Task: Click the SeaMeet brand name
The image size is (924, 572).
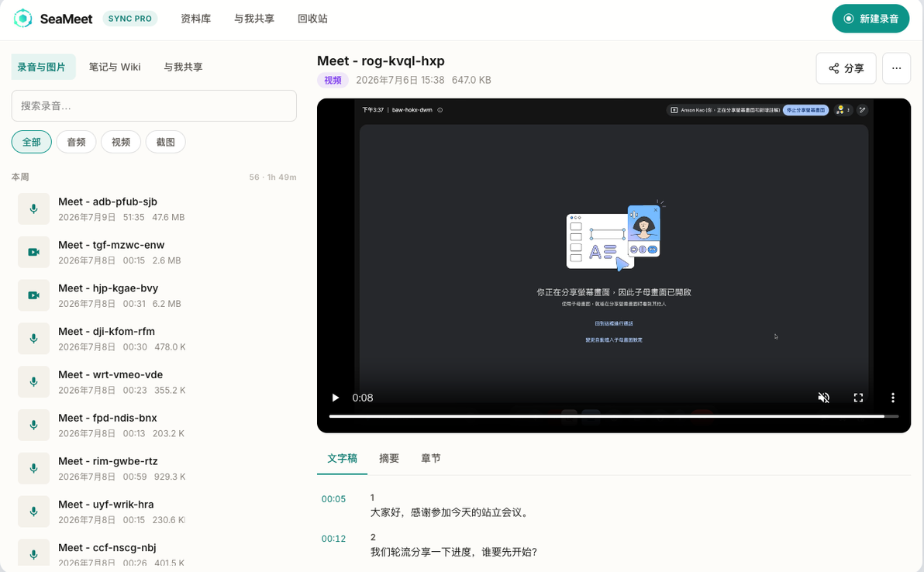Action: coord(66,19)
